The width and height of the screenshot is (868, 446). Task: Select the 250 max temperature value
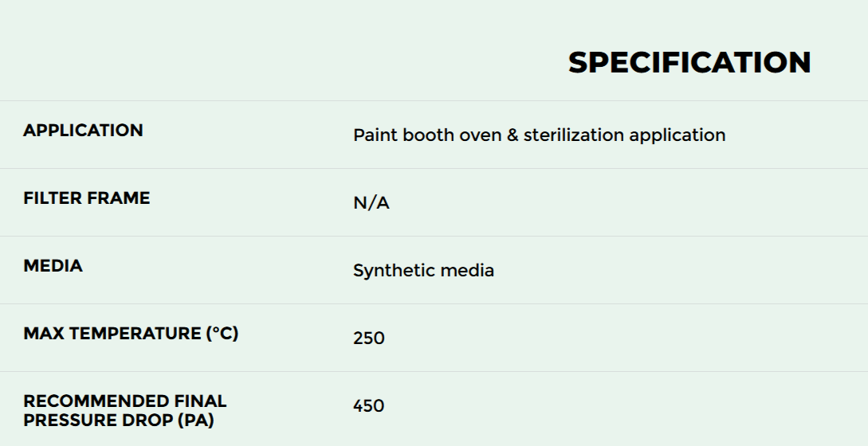pos(369,338)
